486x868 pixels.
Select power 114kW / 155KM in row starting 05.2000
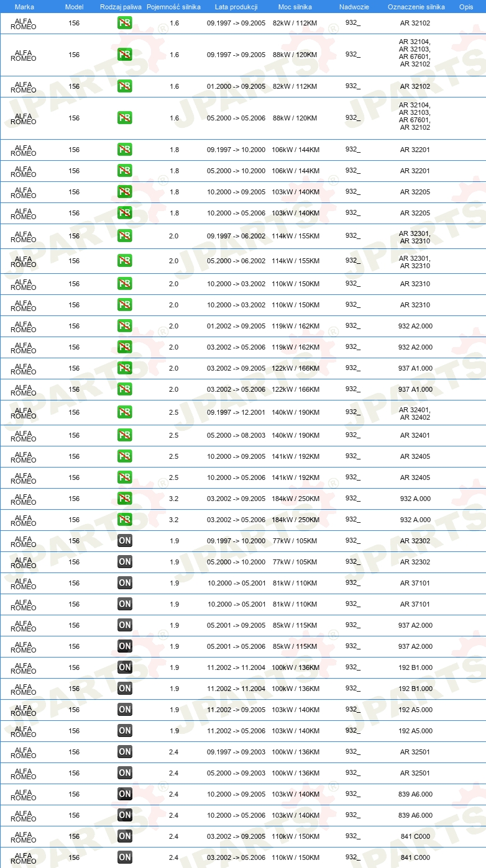pyautogui.click(x=296, y=261)
